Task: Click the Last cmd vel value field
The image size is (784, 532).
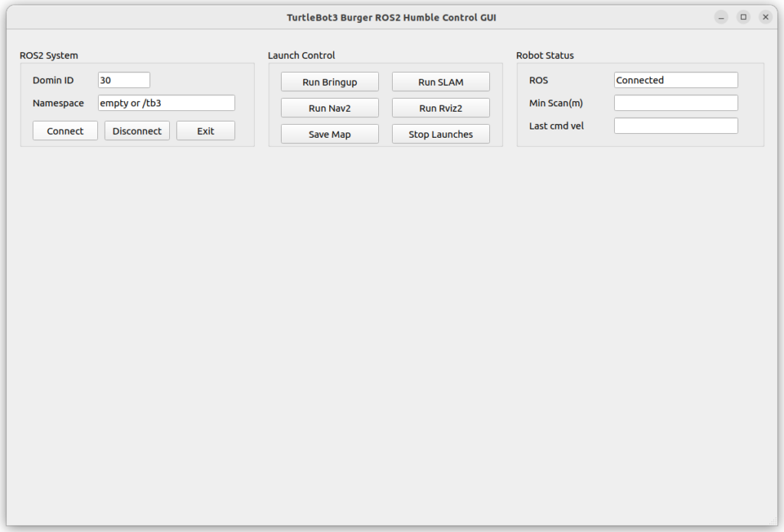Action: click(x=676, y=126)
